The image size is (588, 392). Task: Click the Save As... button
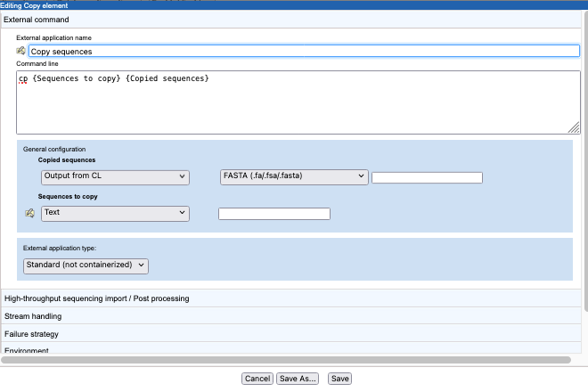tap(298, 379)
